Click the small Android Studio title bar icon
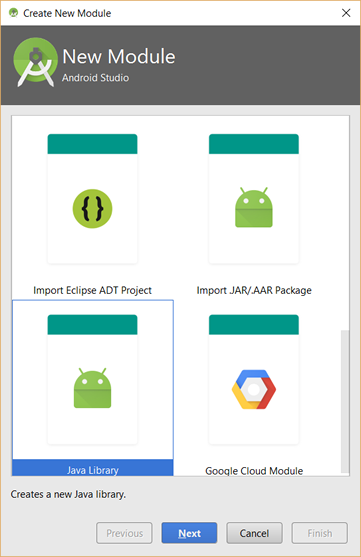Viewport: 361px width, 557px height. [14, 13]
